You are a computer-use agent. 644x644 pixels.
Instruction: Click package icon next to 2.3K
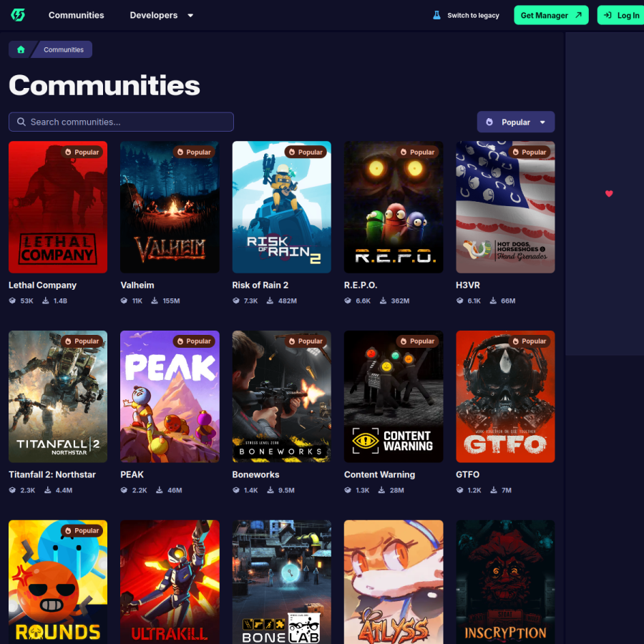pyautogui.click(x=12, y=490)
